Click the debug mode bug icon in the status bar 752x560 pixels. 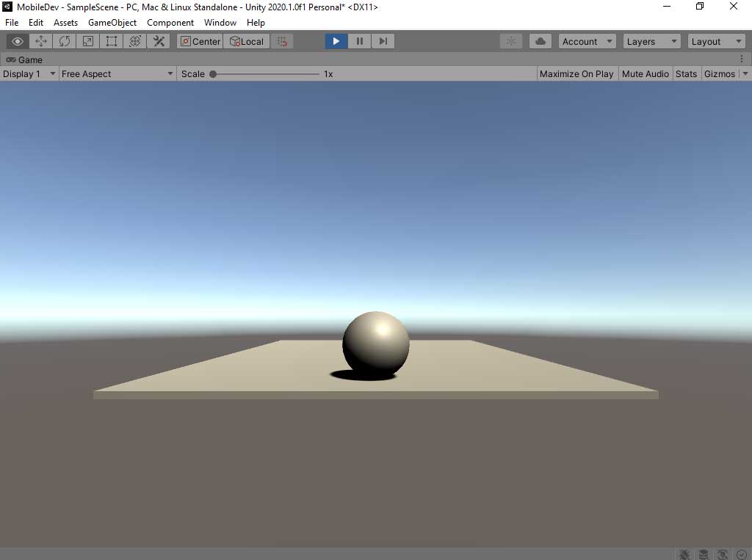(684, 554)
